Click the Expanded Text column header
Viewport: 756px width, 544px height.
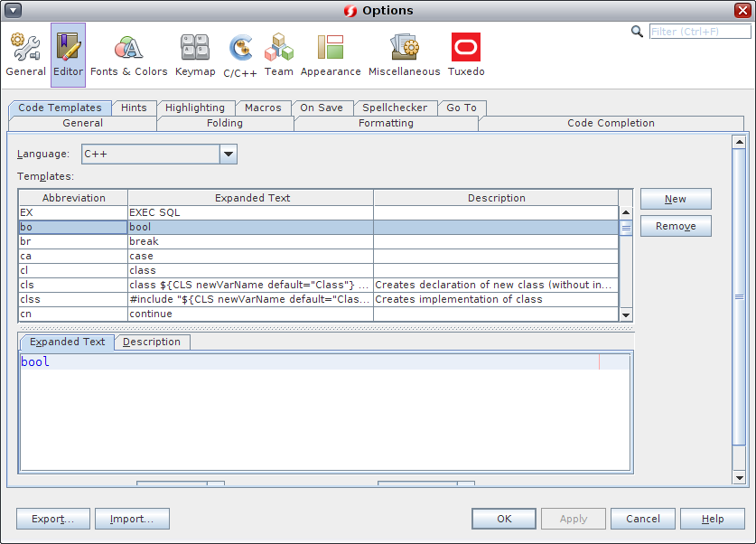pyautogui.click(x=251, y=198)
